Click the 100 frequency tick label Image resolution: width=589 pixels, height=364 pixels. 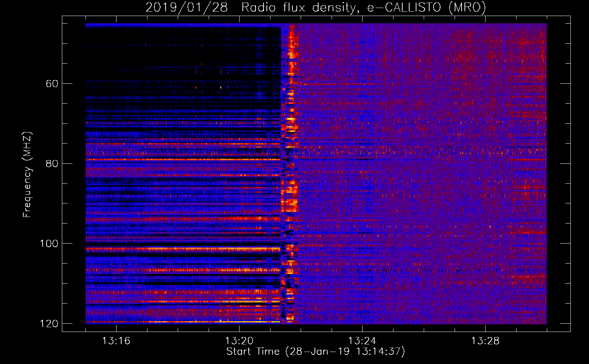[49, 244]
